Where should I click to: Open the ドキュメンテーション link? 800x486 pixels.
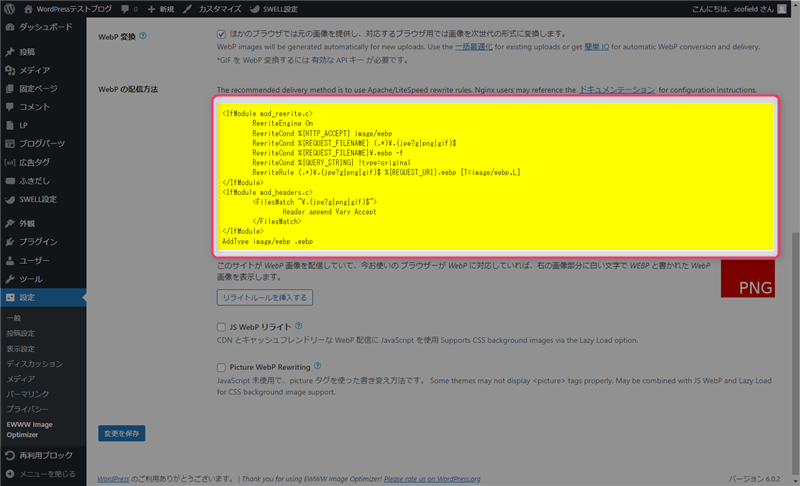(x=617, y=90)
